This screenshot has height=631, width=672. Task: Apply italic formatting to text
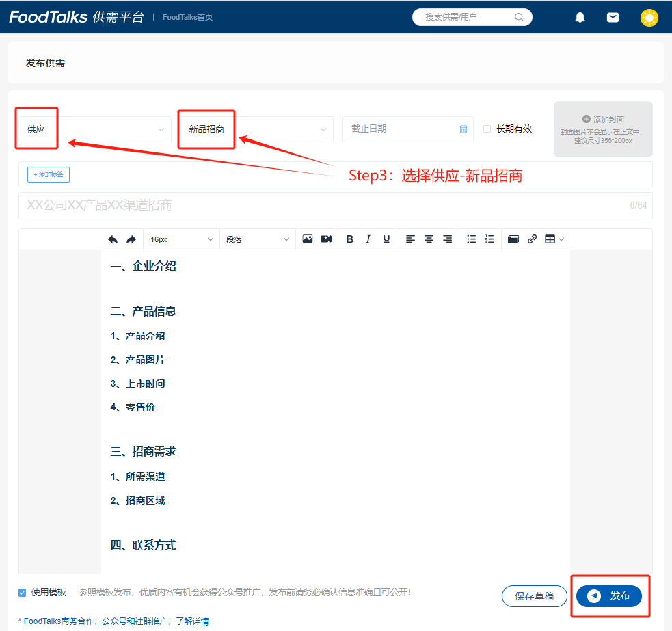368,239
